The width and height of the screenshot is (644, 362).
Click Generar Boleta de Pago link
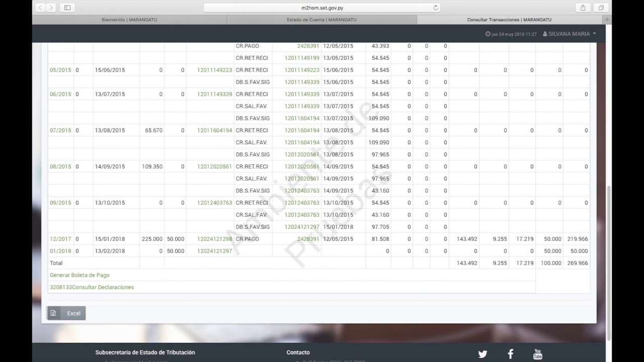tap(79, 275)
